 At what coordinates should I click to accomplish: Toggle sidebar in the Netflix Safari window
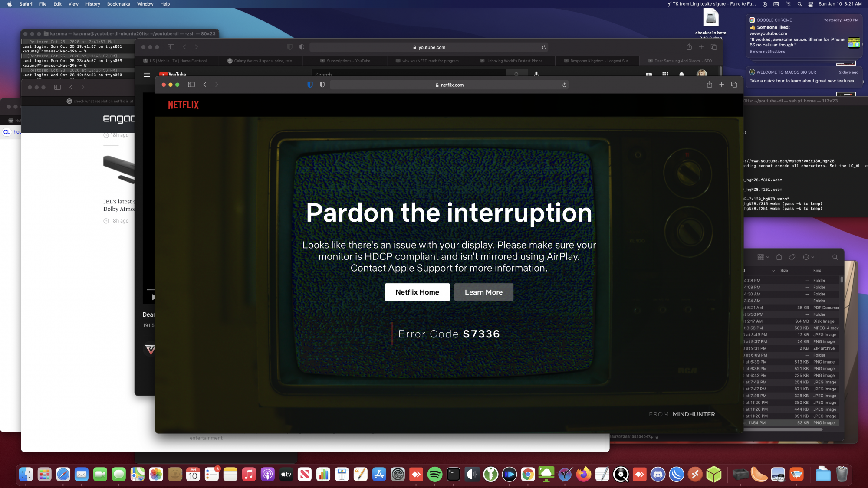click(191, 85)
